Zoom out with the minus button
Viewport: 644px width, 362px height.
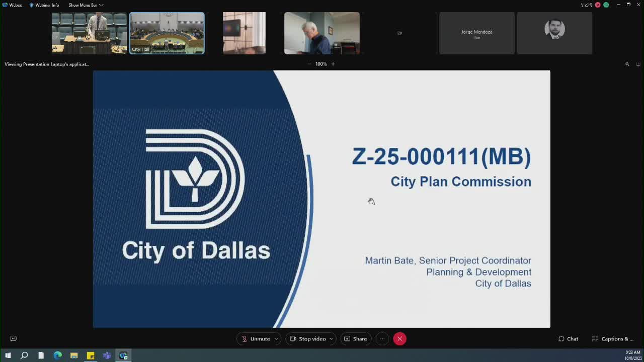(x=309, y=64)
